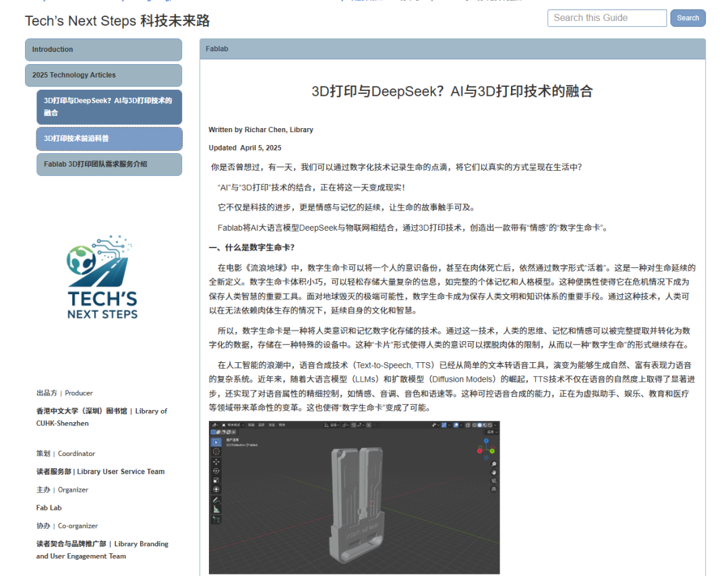The width and height of the screenshot is (728, 576).
Task: Click the Blender 3D model screenshot image
Action: coord(355,498)
